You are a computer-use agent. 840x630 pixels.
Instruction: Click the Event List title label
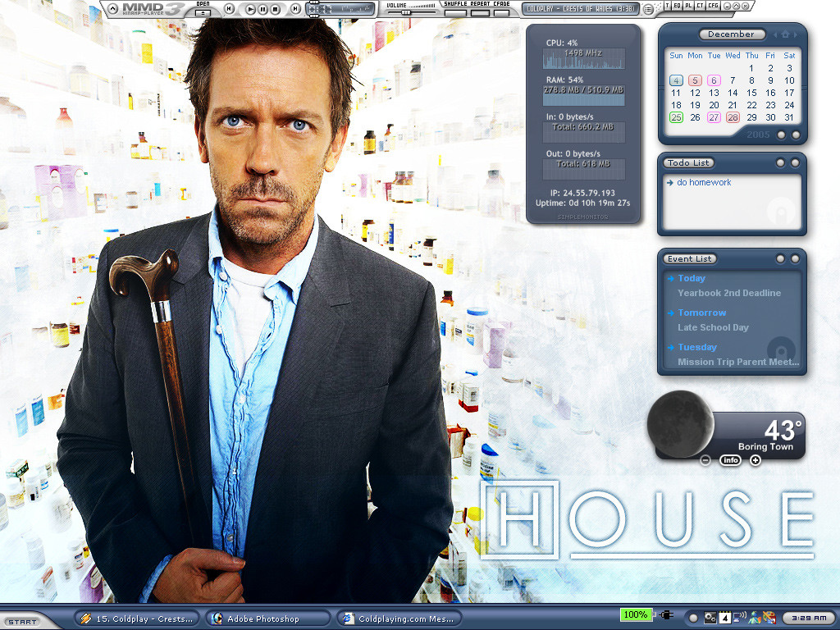point(689,258)
